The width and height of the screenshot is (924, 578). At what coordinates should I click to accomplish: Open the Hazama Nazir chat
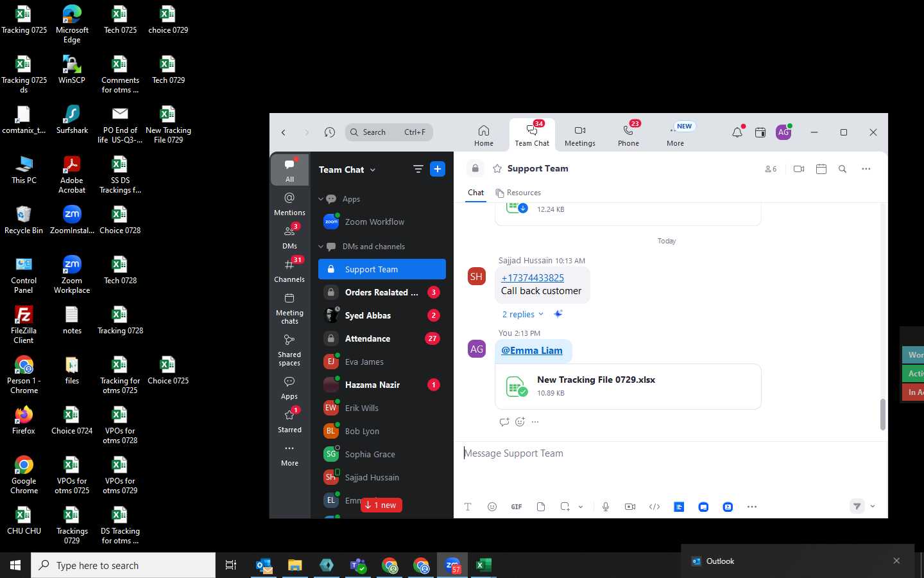(x=382, y=385)
